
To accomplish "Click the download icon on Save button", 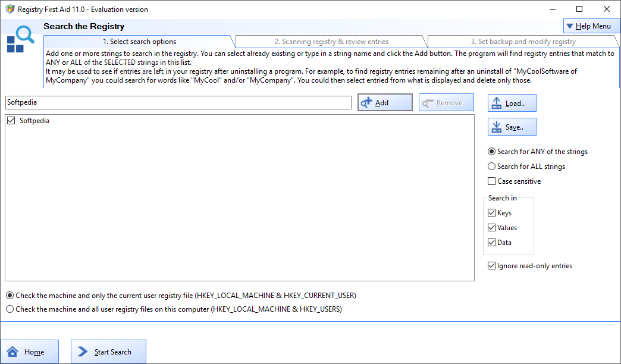I will [x=496, y=127].
